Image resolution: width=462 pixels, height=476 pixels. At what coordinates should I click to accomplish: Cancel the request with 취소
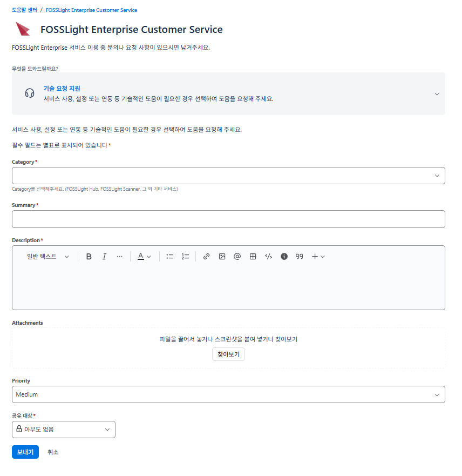(x=53, y=452)
